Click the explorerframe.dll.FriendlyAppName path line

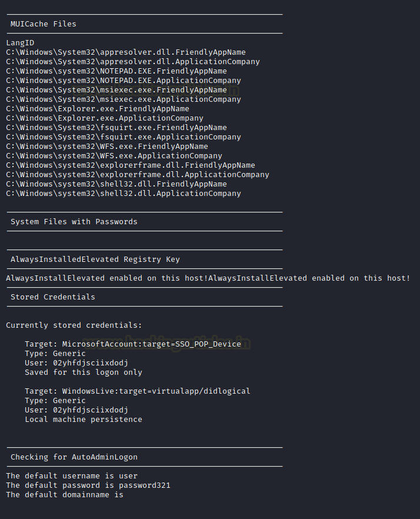[131, 165]
